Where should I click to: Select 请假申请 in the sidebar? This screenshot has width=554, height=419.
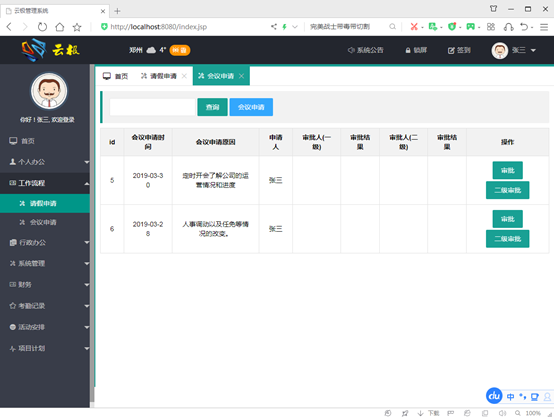tap(45, 203)
